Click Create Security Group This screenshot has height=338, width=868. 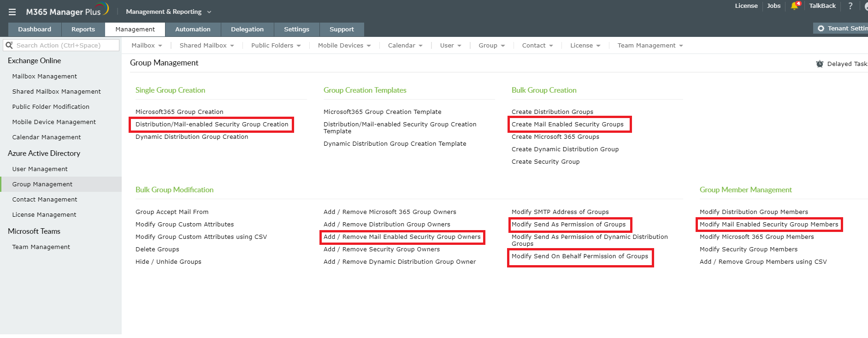pos(546,161)
